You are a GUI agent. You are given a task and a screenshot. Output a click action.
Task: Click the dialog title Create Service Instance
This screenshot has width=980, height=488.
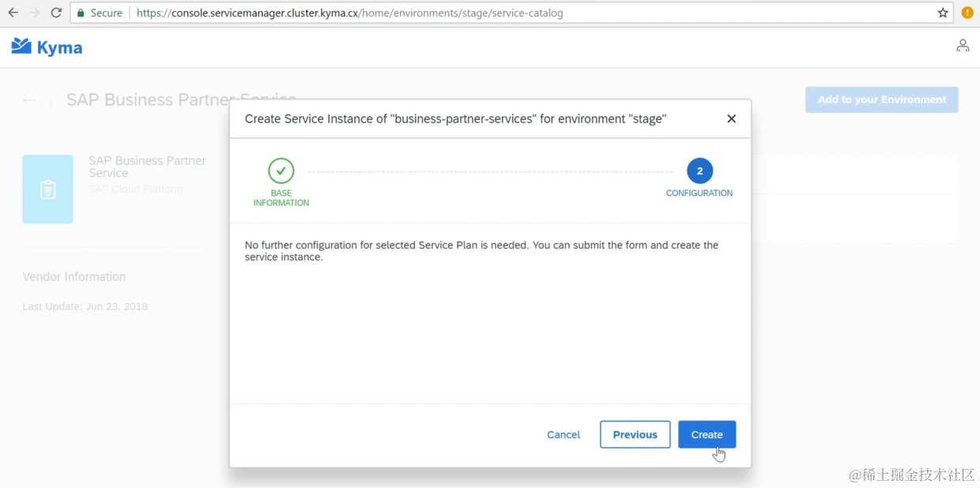tap(456, 118)
